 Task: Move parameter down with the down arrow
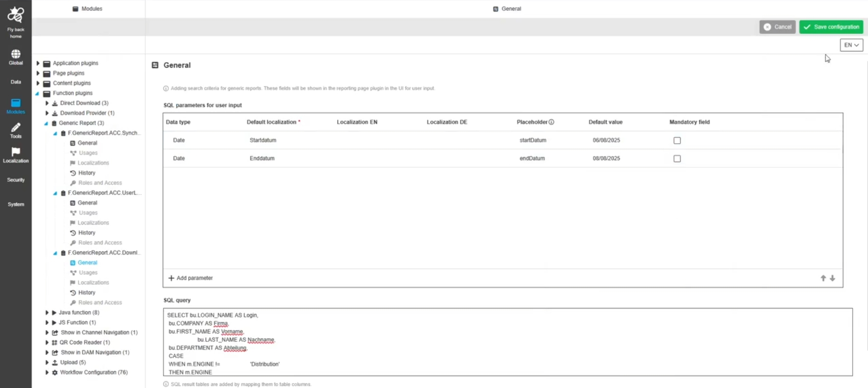pyautogui.click(x=833, y=278)
